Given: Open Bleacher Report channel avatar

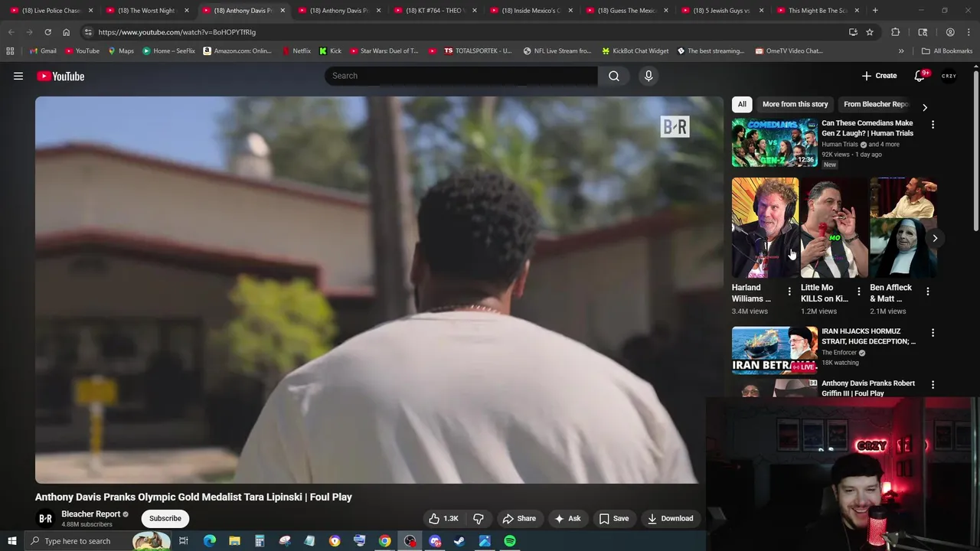Looking at the screenshot, I should [x=45, y=518].
